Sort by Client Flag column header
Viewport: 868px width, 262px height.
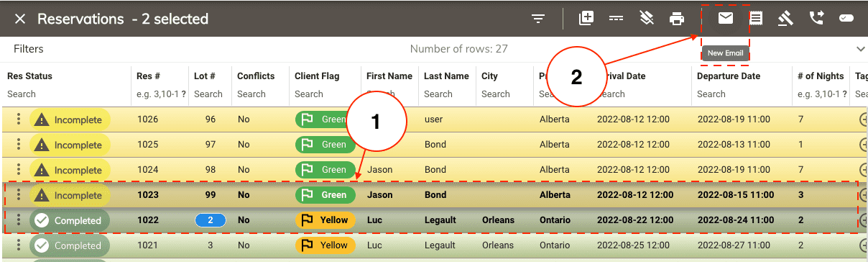(317, 76)
